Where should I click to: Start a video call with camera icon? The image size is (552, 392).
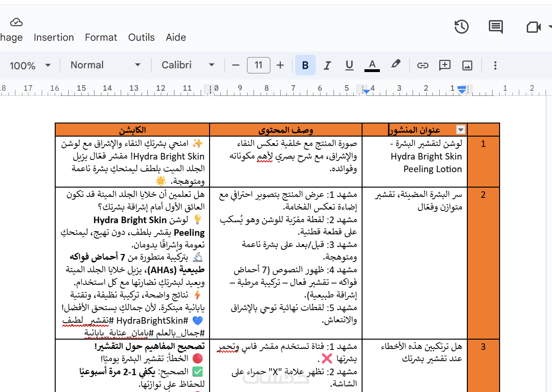(533, 27)
